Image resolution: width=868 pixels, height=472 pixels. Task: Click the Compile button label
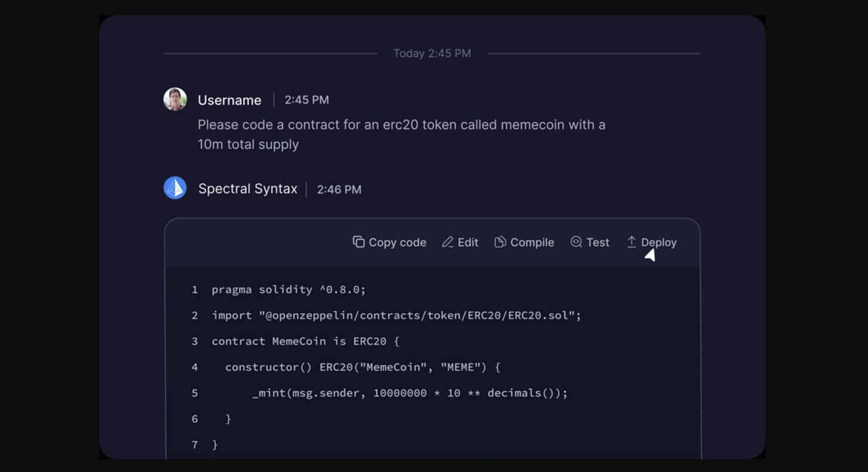pos(532,243)
